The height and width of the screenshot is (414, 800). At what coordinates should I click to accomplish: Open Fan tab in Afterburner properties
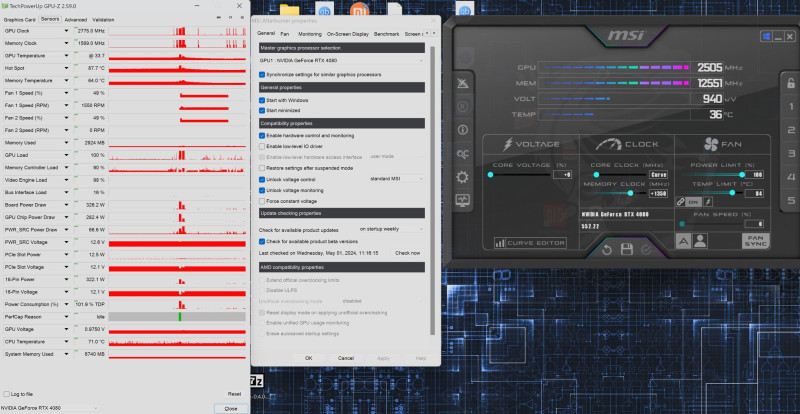(285, 34)
